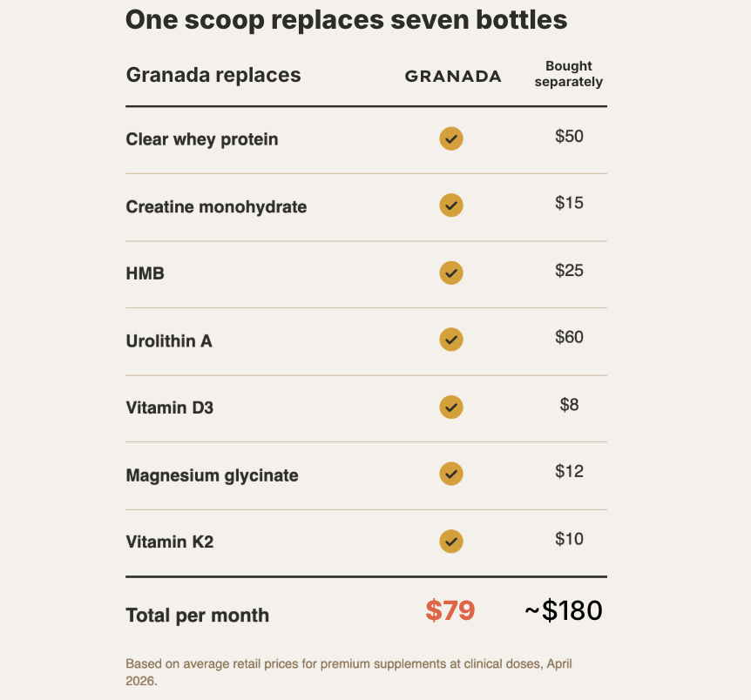The image size is (751, 700).
Task: Click the footnote about average retail prices
Action: (x=348, y=672)
